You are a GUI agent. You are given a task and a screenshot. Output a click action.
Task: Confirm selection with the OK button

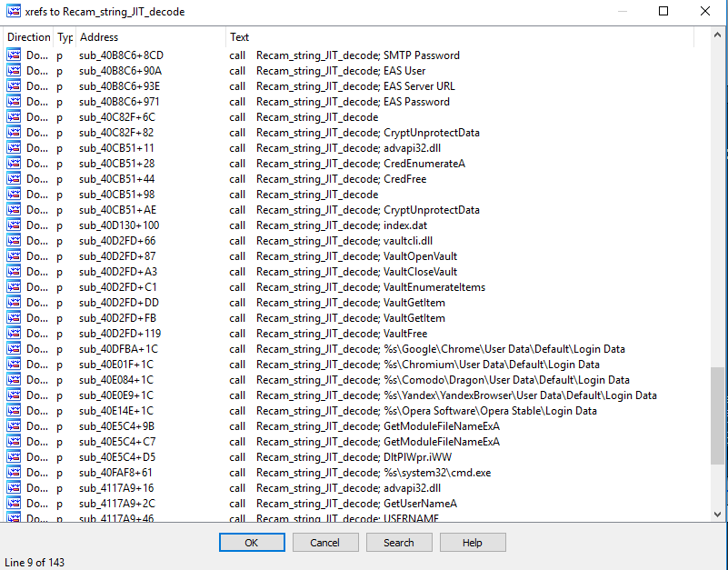[x=252, y=542]
